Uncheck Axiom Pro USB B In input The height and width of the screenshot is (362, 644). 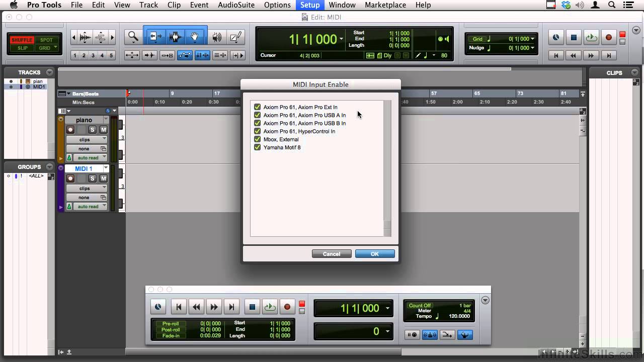pos(257,123)
